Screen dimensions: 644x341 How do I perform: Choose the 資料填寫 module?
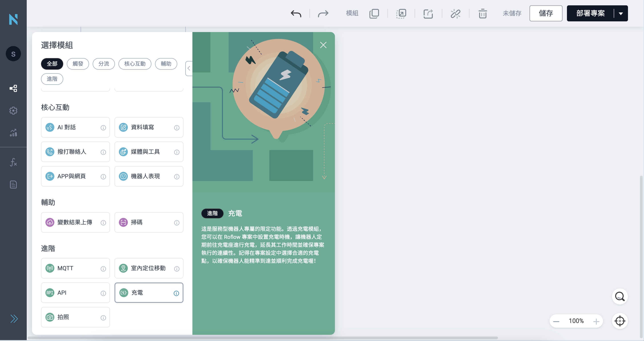click(149, 127)
